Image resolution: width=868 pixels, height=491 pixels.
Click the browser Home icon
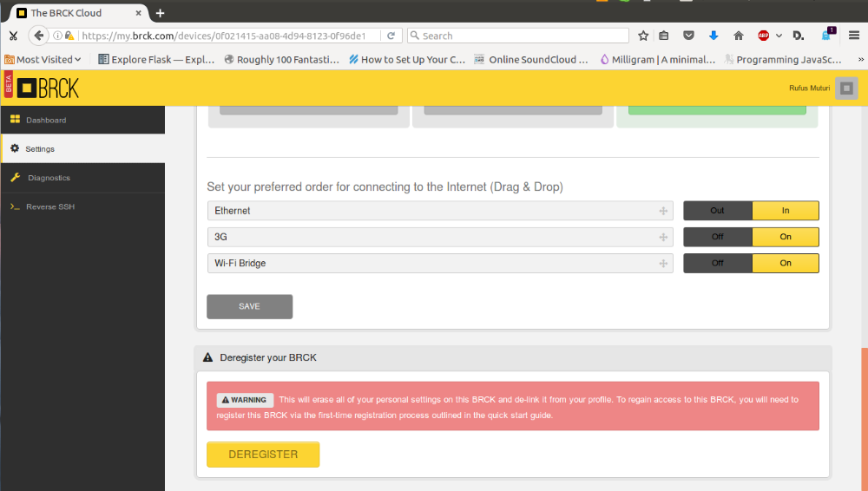(x=738, y=36)
